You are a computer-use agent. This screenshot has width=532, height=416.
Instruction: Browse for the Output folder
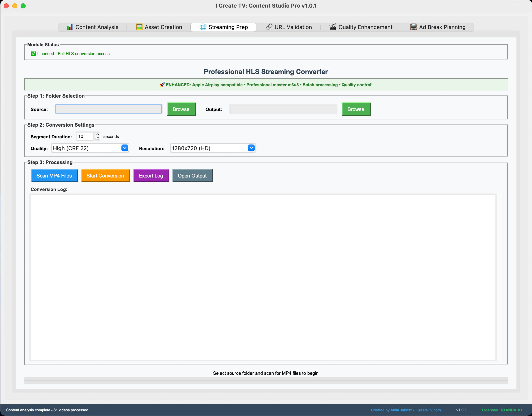(x=356, y=109)
